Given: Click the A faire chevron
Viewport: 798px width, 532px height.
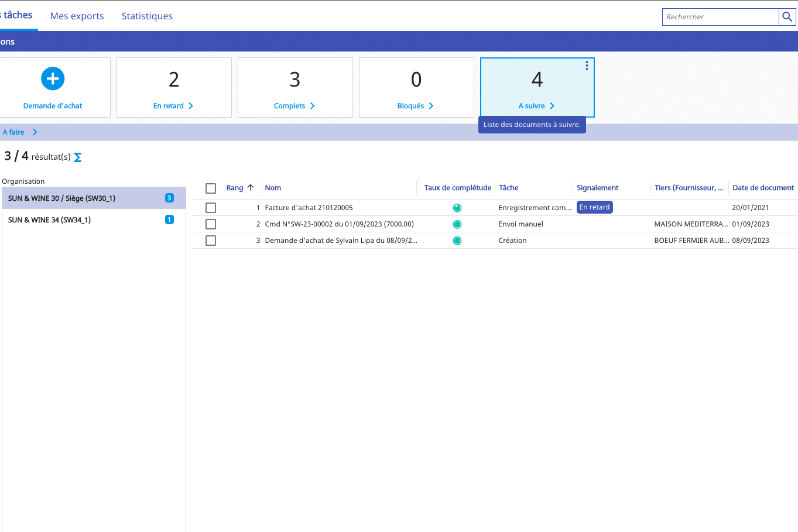Looking at the screenshot, I should [35, 132].
